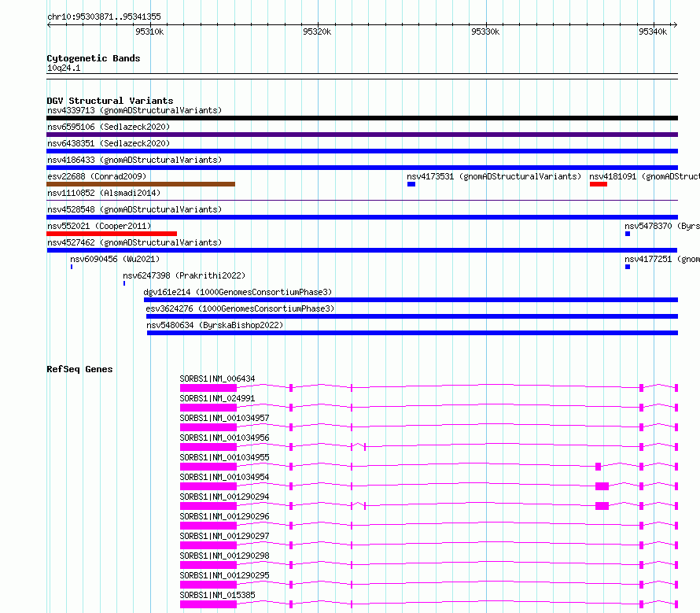Select the nsv4527462 variant label
700x613 pixels.
coord(134,242)
